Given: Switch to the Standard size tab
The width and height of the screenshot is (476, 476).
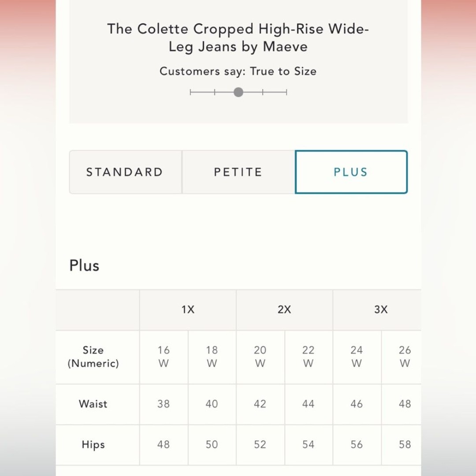Looking at the screenshot, I should (x=125, y=172).
